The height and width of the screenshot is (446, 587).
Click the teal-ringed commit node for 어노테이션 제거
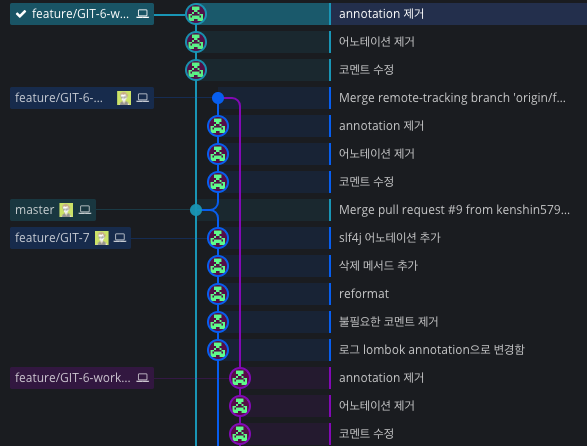coord(196,42)
